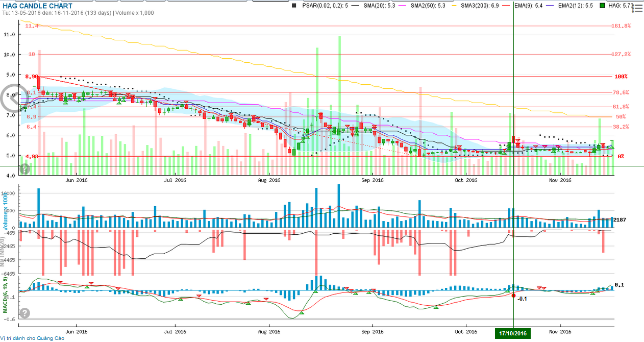Select the 61.8% Fibonacci level label
The image size is (644, 342).
tap(621, 107)
